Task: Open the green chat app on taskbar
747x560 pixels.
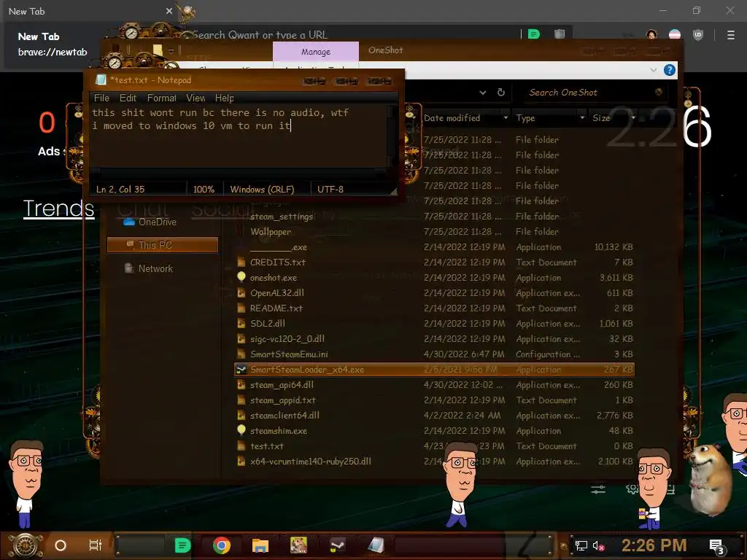Action: 182,545
